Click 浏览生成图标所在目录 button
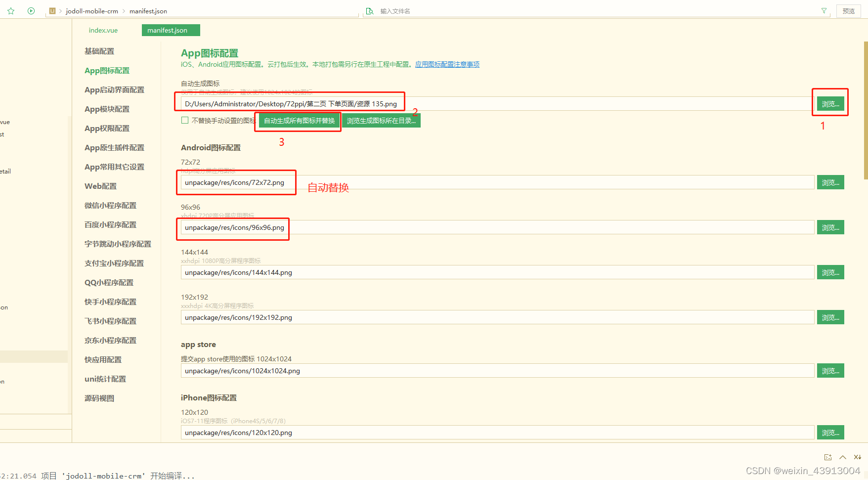Viewport: 868px width, 480px height. point(381,121)
